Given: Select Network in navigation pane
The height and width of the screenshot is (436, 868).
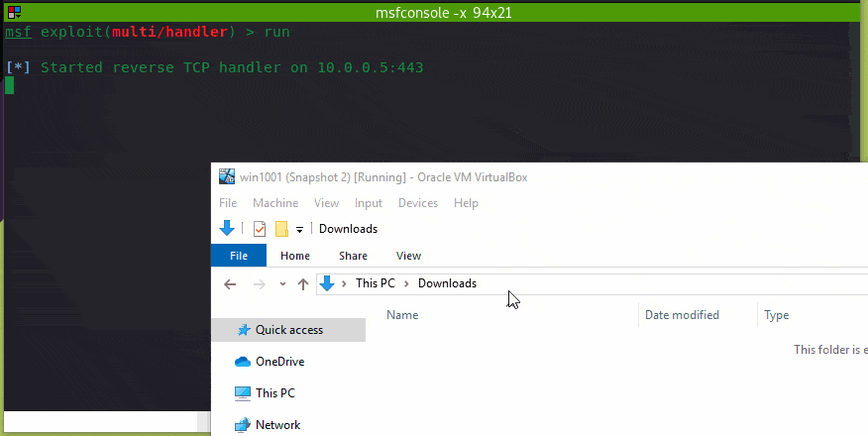Looking at the screenshot, I should [x=277, y=425].
